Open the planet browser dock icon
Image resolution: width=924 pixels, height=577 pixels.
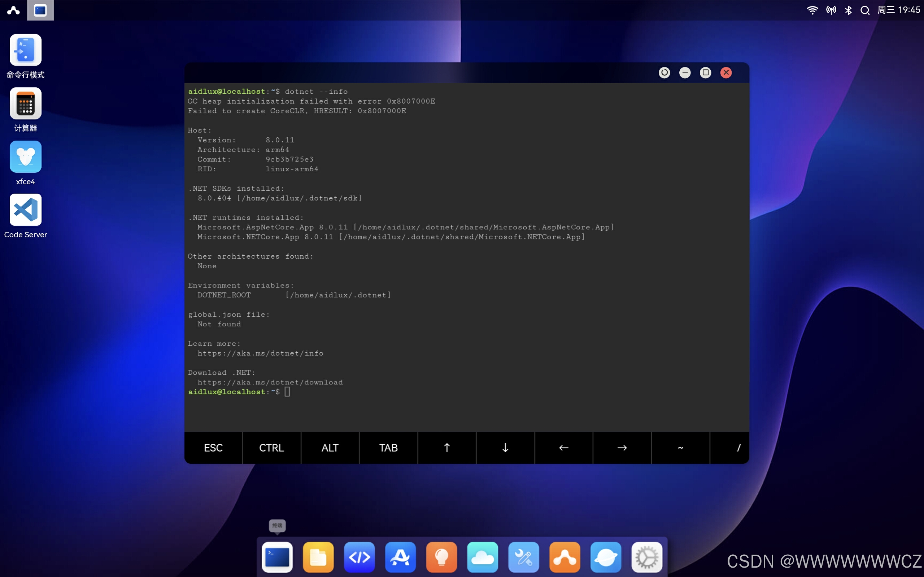(606, 557)
